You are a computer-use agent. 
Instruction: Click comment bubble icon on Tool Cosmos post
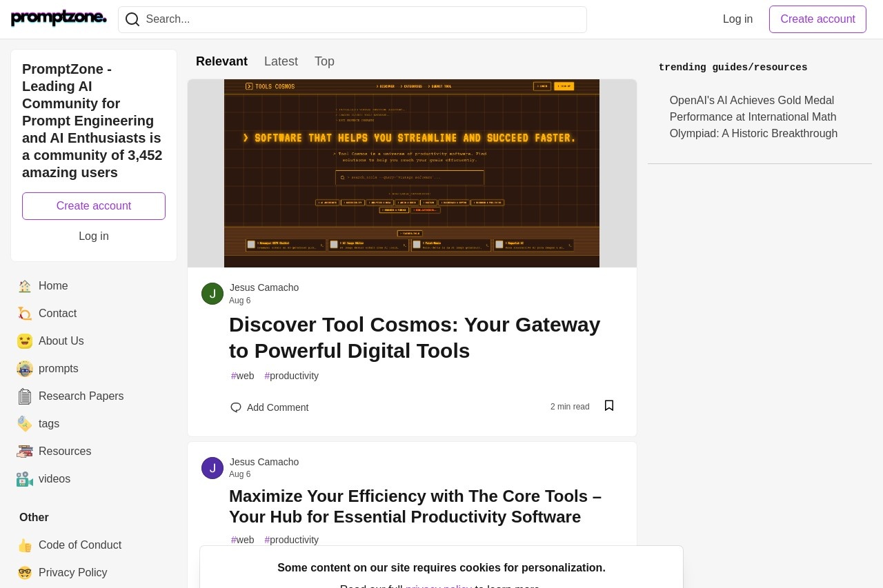(x=236, y=407)
